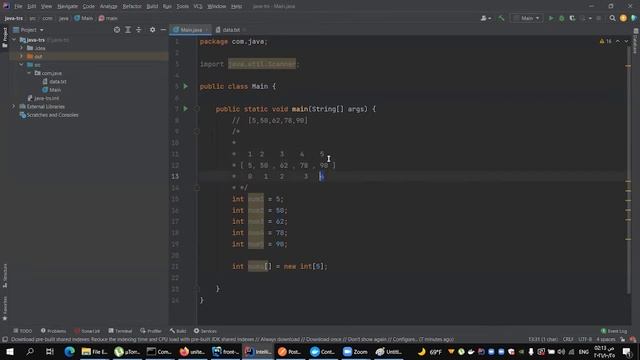The image size is (640, 360).
Task: Select data.txt in the project tree
Action: click(54, 82)
